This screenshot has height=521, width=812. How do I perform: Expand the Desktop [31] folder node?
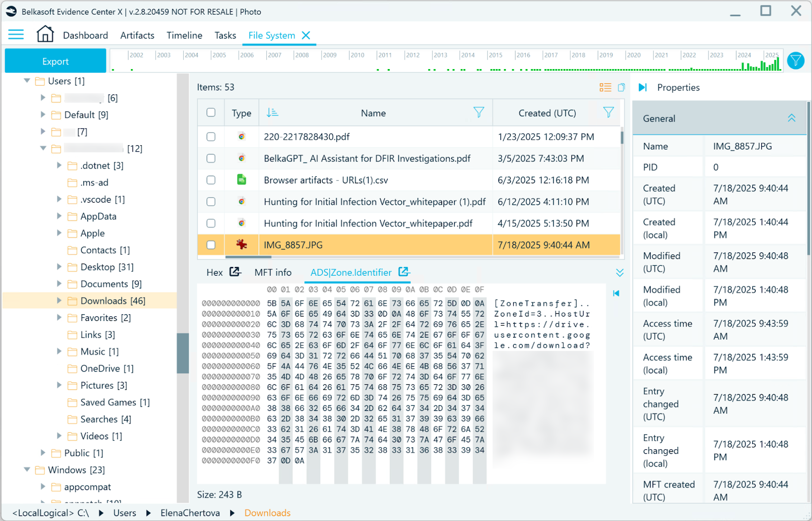[x=59, y=267]
